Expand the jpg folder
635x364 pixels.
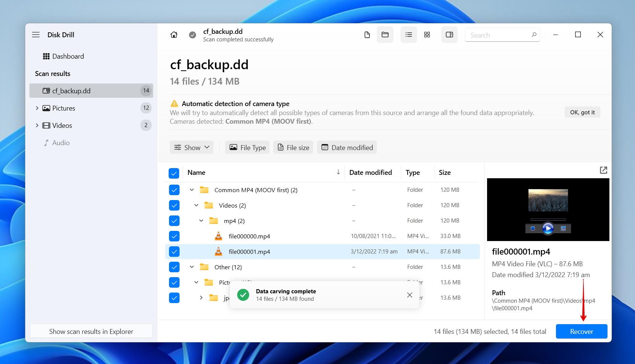click(x=201, y=297)
